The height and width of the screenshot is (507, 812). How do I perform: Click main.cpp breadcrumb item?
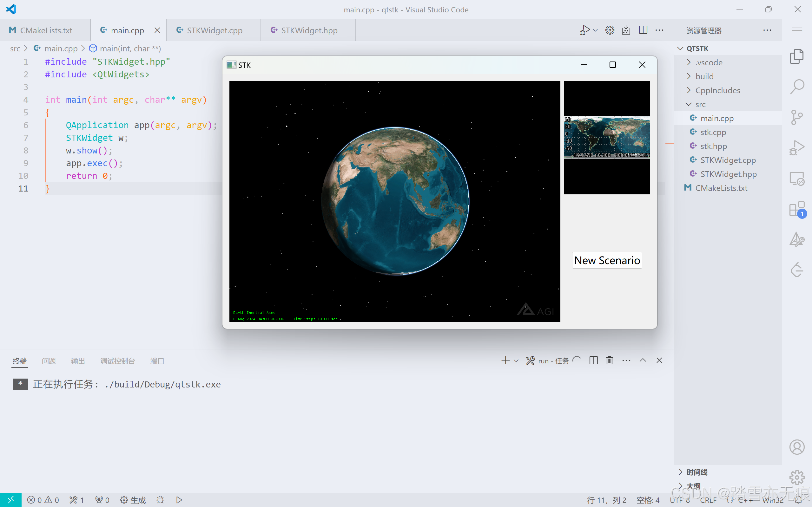pos(56,48)
